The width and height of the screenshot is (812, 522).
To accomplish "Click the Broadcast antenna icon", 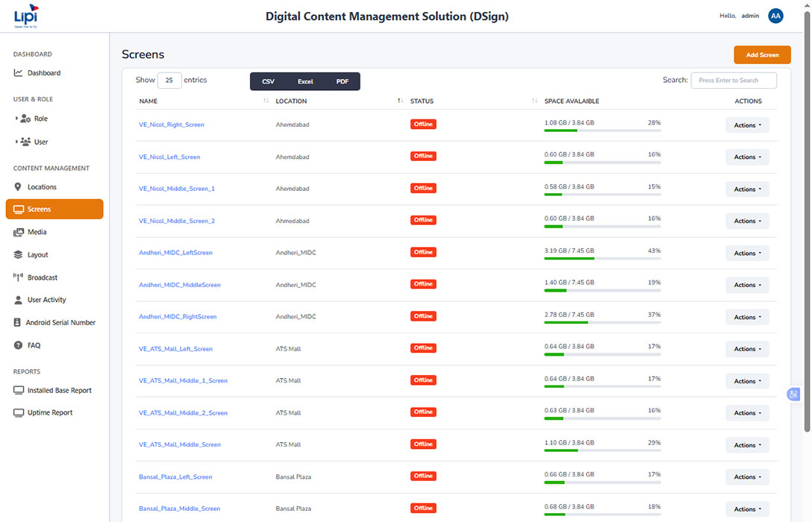I will pos(18,277).
